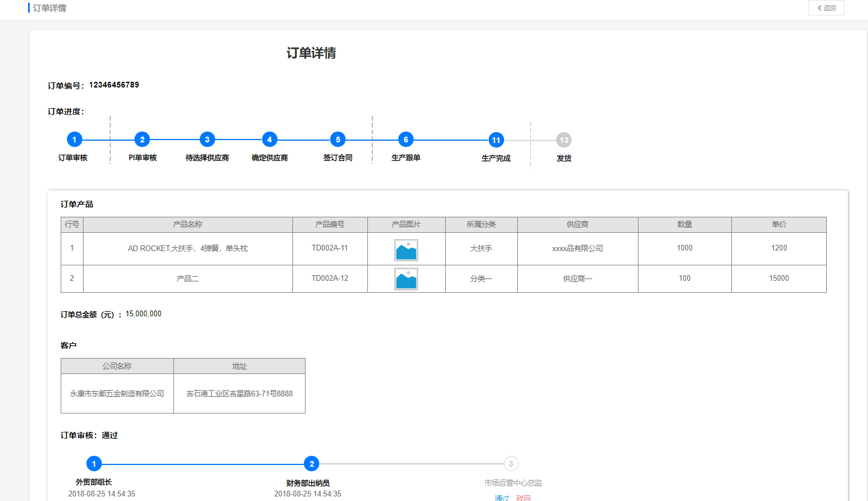
Task: Click row number 2 in product table
Action: tap(72, 279)
